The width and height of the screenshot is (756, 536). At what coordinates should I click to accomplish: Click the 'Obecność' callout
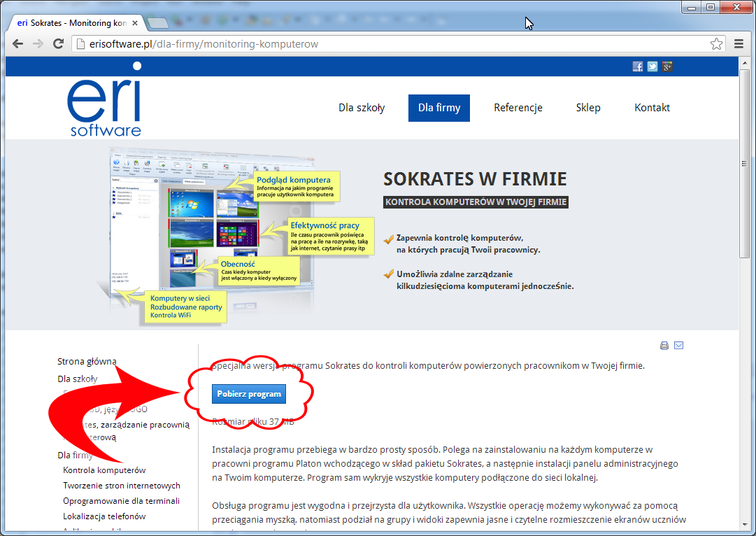point(259,270)
